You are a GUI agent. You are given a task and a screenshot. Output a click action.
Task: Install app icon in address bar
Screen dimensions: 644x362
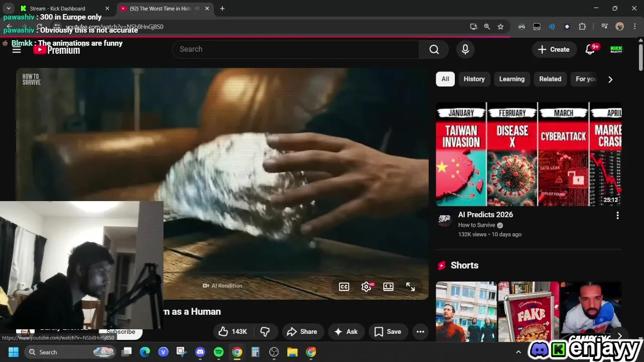(473, 27)
